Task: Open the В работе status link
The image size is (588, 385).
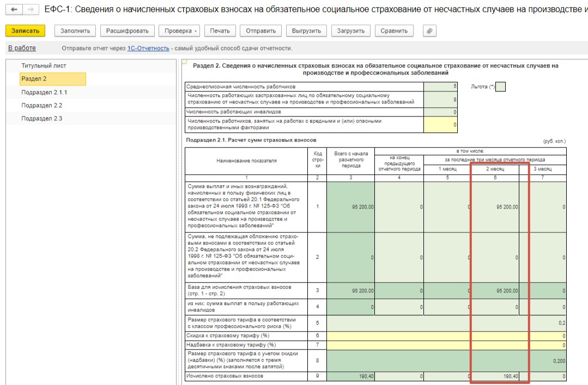Action: 22,48
